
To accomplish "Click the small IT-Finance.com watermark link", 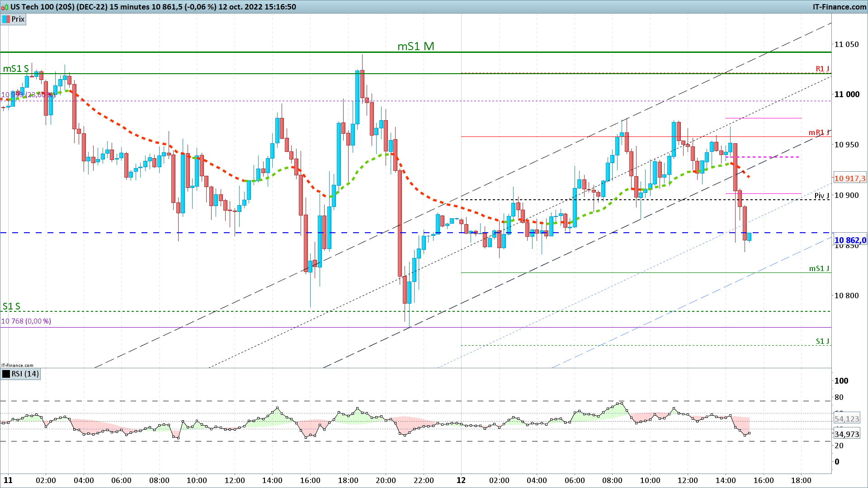I will [x=17, y=365].
